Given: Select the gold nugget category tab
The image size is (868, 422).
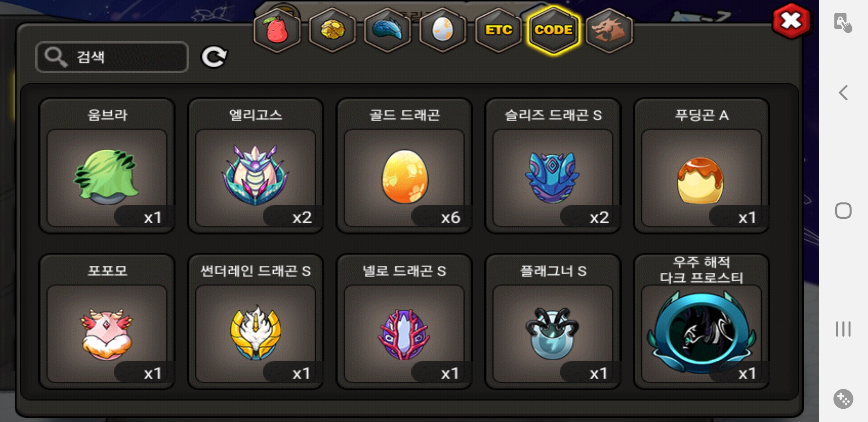Looking at the screenshot, I should tap(332, 30).
